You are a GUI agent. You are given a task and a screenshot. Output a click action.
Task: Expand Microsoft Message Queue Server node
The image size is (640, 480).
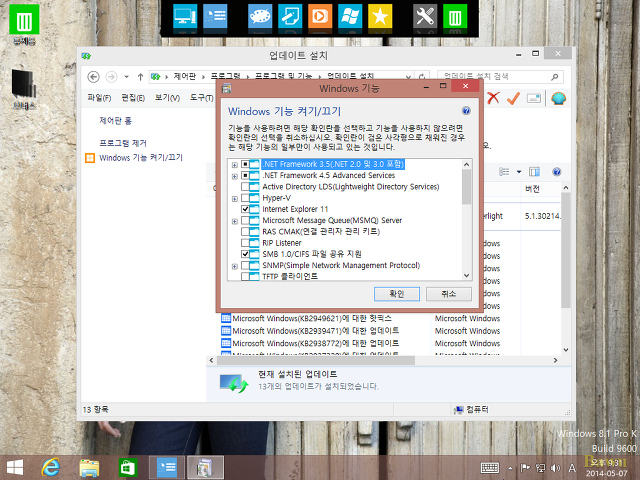click(x=235, y=221)
